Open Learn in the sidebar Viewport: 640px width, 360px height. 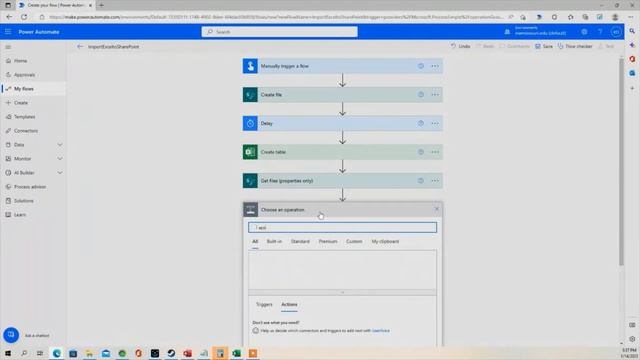coord(20,215)
